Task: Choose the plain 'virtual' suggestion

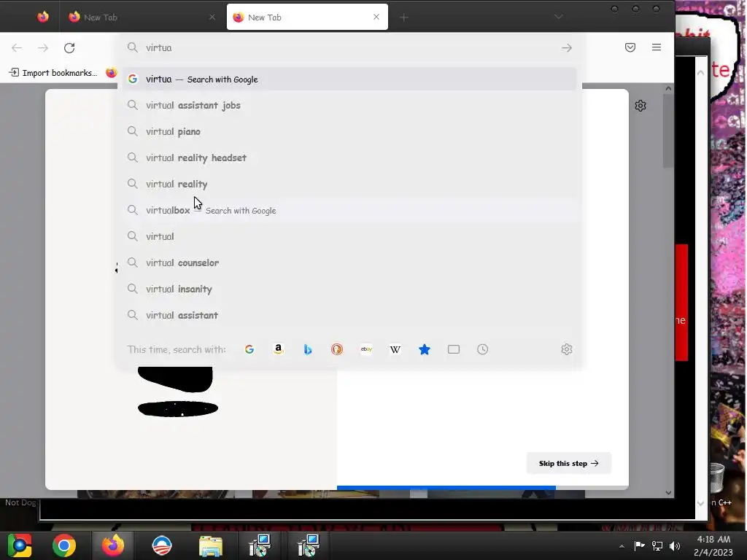Action: 350,236
